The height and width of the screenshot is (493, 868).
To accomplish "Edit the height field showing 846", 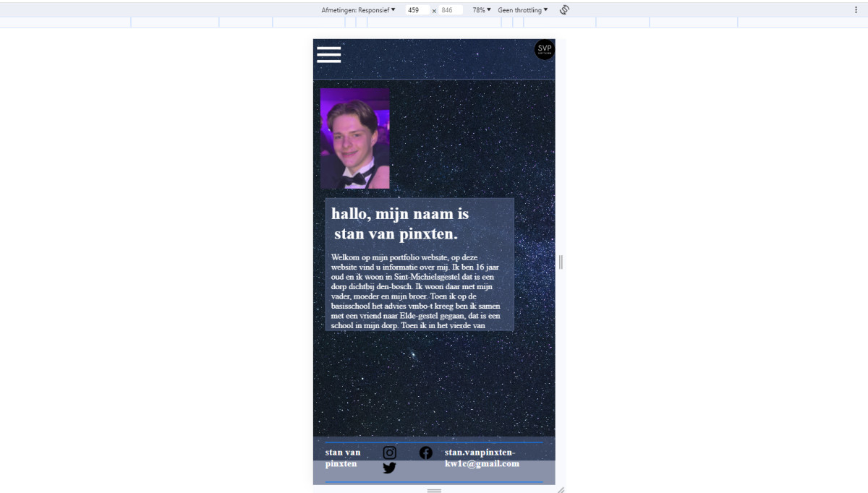I will (x=451, y=10).
